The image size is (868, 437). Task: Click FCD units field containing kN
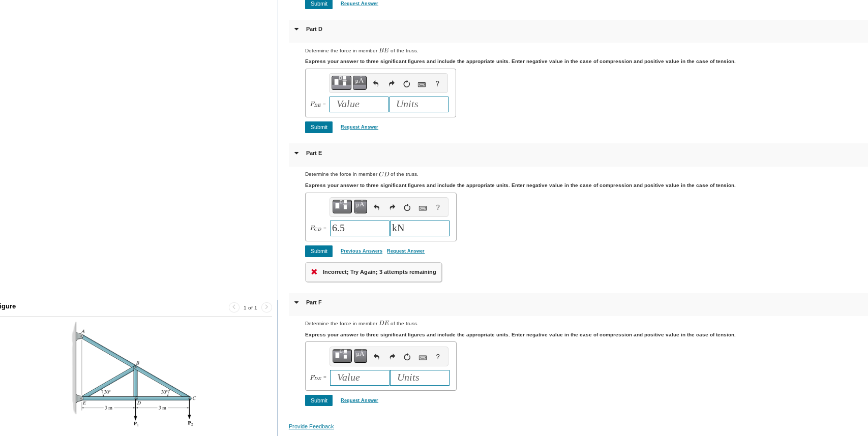point(420,228)
